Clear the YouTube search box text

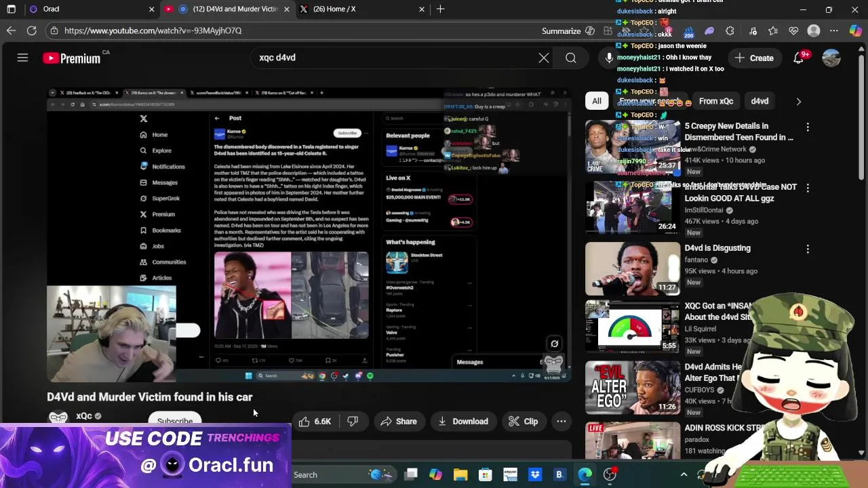pyautogui.click(x=543, y=58)
